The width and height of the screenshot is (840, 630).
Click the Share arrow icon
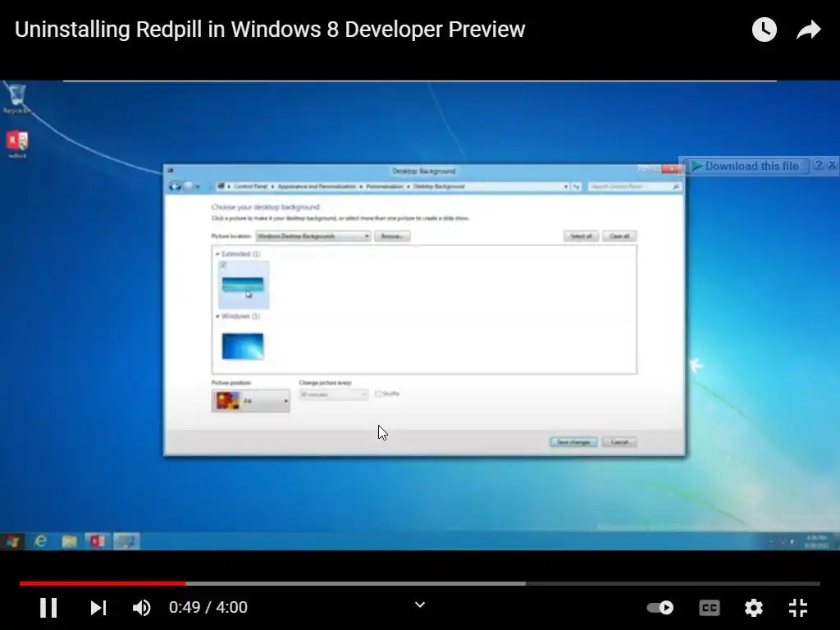(808, 30)
